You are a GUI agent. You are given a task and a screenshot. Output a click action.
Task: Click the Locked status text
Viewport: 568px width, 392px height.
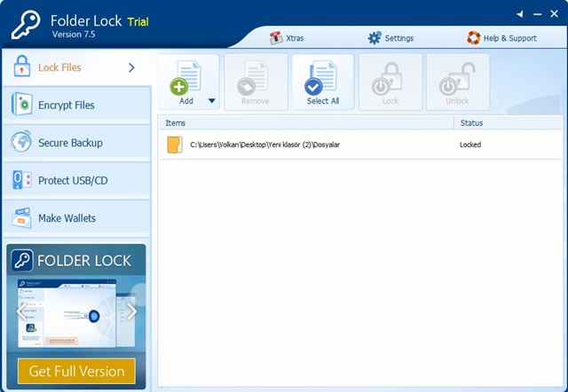470,145
